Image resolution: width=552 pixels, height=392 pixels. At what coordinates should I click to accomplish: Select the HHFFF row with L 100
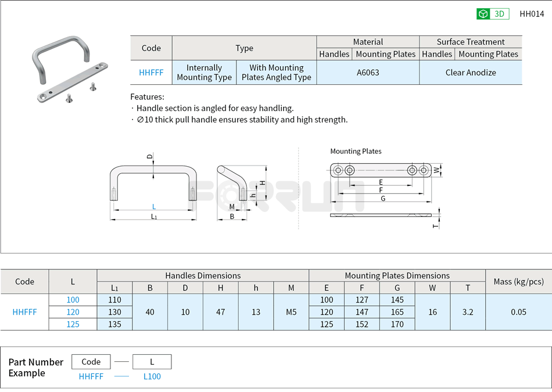(73, 300)
